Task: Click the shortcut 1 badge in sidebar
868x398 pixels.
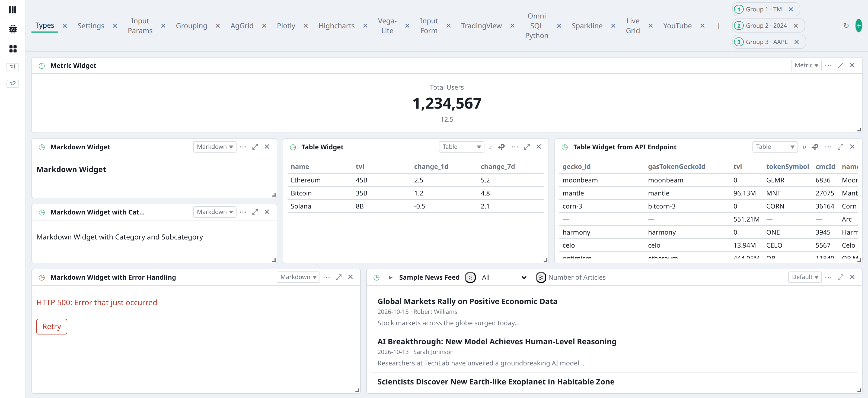Action: tap(12, 67)
